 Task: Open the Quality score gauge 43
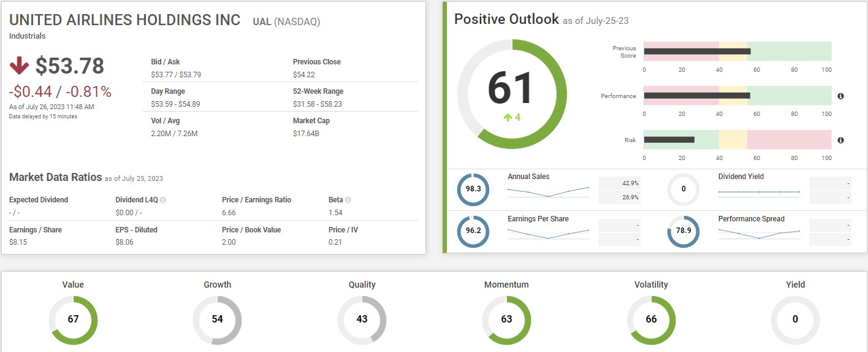(x=362, y=319)
